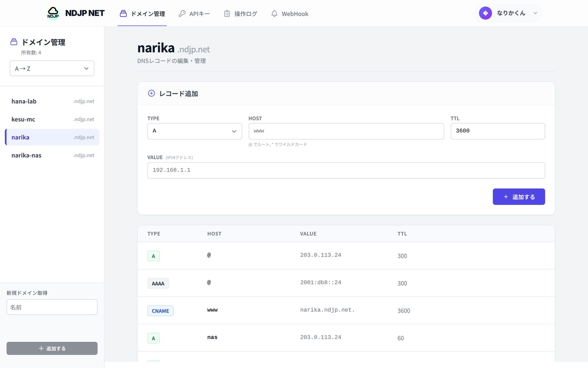The image size is (588, 368).
Task: Focus the HOST input field
Action: [346, 131]
